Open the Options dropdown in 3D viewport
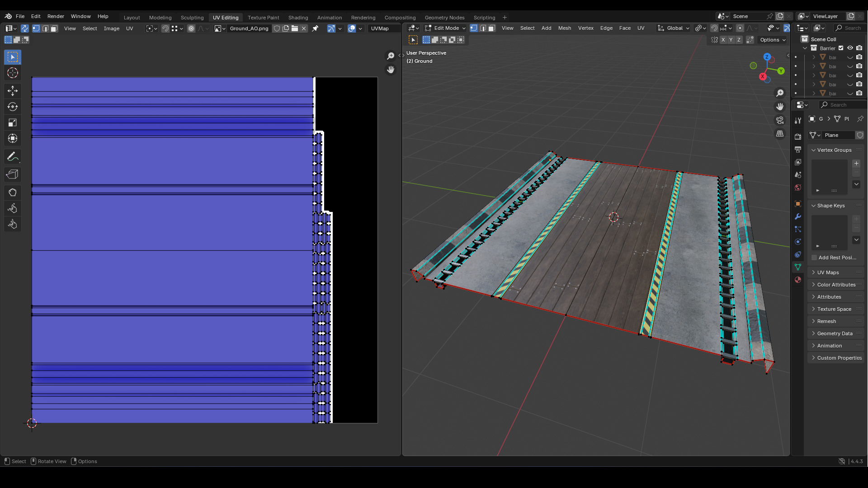Screen dimensions: 868x488 (773, 40)
